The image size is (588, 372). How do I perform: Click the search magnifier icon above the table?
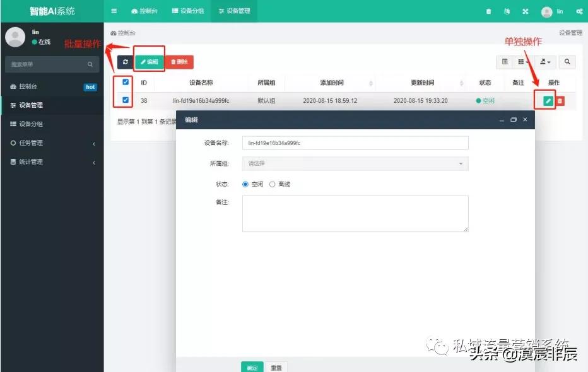(567, 62)
